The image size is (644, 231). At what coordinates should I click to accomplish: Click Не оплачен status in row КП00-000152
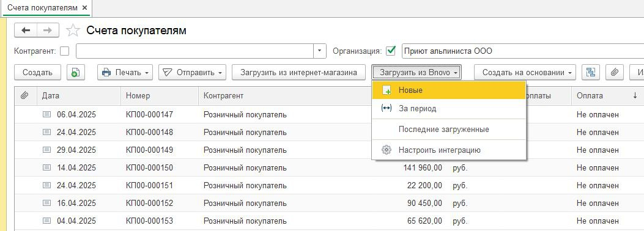(598, 203)
